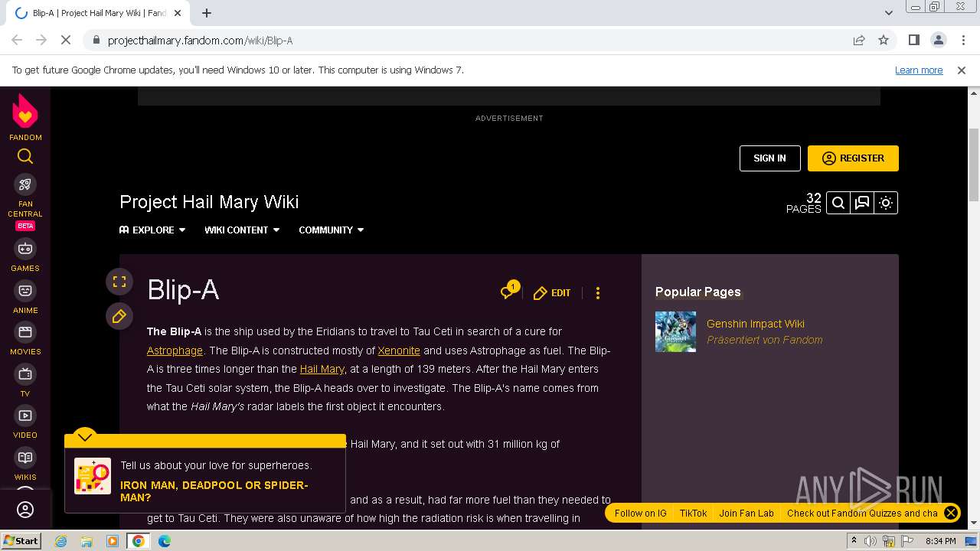Click Follow on IG in the bottom bar
Viewport: 980px width, 551px height.
(x=641, y=514)
